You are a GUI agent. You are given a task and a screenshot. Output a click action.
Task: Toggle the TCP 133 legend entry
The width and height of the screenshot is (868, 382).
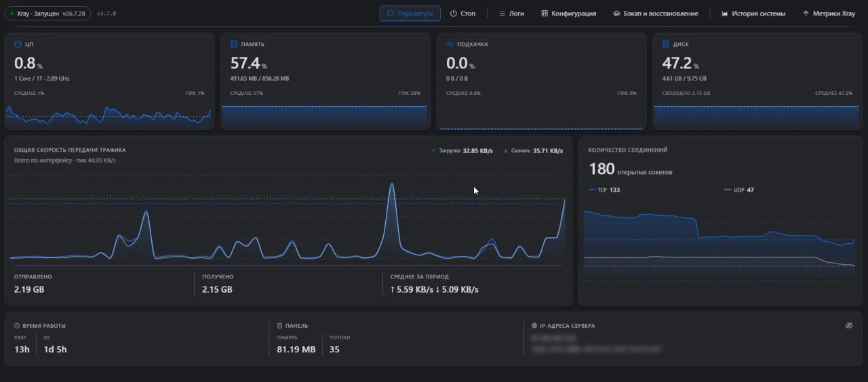pyautogui.click(x=604, y=190)
